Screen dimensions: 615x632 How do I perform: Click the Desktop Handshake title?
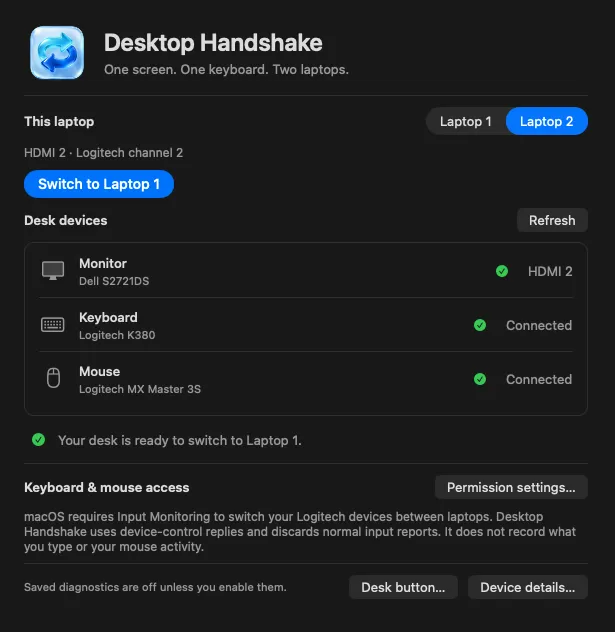pos(213,43)
